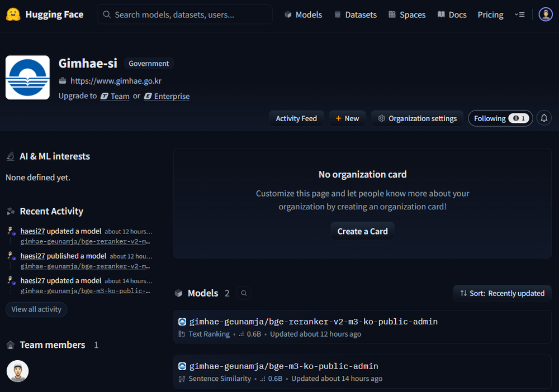559x392 pixels.
Task: Click the Recent Activity heading icon
Action: point(11,212)
